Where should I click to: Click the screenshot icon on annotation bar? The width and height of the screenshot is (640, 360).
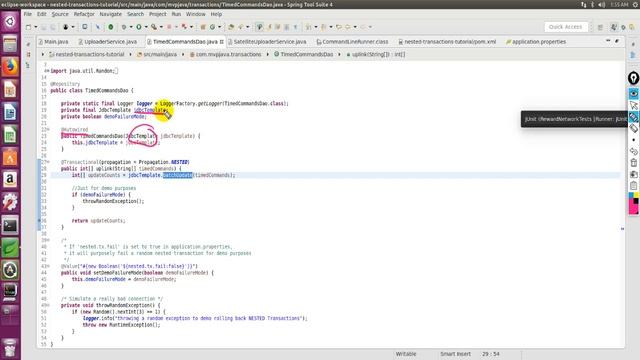point(633,174)
